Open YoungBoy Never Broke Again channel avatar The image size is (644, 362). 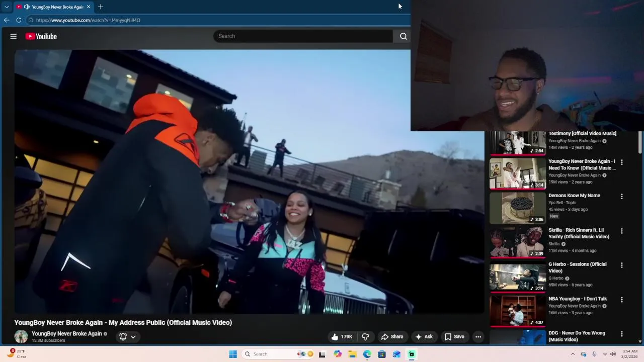21,337
